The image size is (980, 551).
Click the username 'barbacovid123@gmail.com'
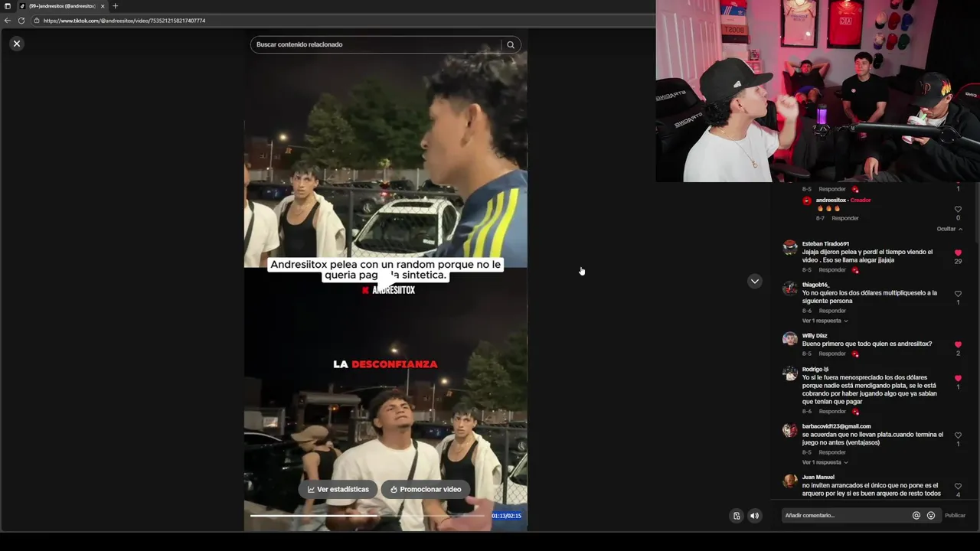click(836, 426)
